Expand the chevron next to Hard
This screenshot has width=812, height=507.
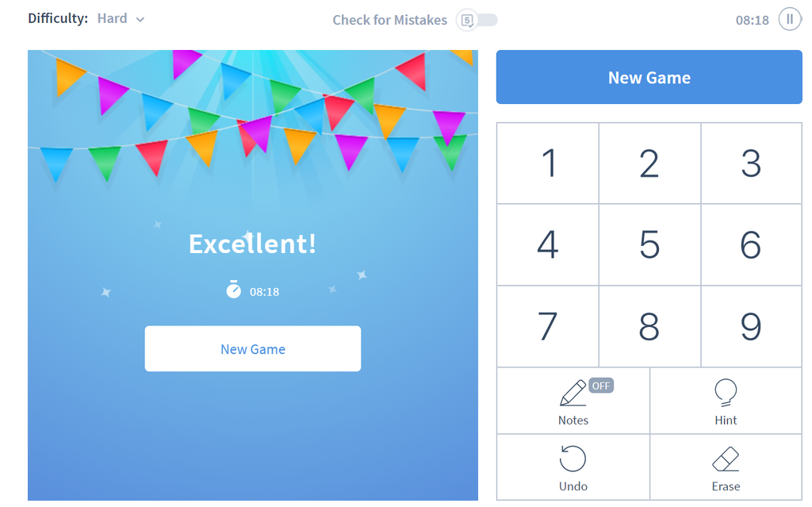pos(140,19)
